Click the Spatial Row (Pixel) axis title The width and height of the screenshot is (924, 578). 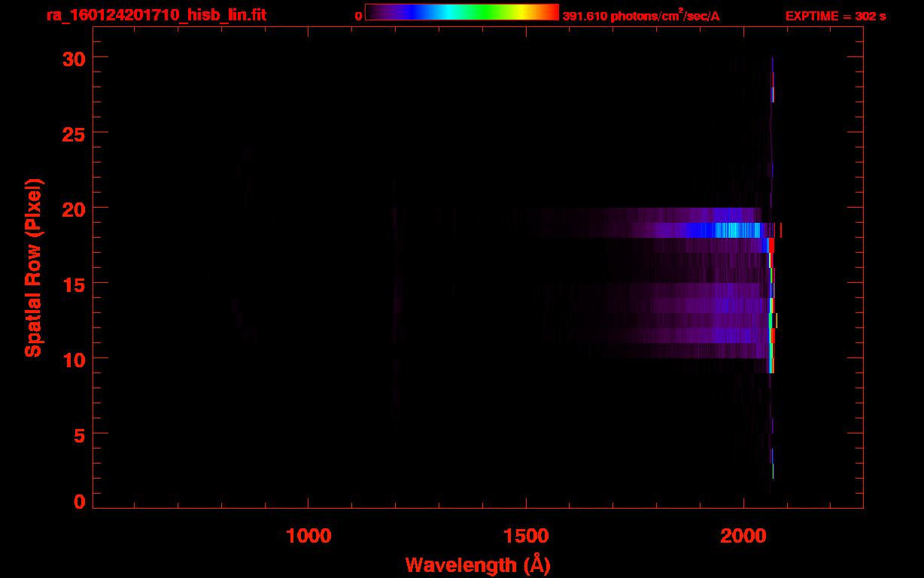(33, 267)
